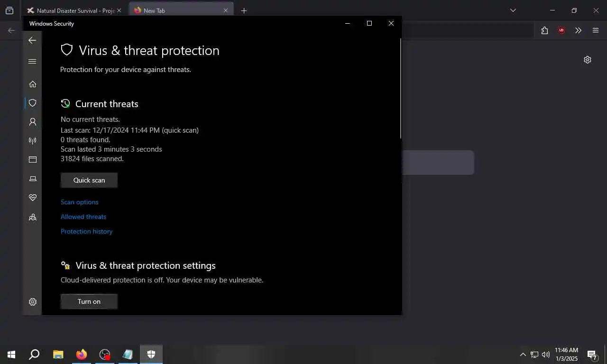Open the Scan options link
The width and height of the screenshot is (607, 364).
80,202
